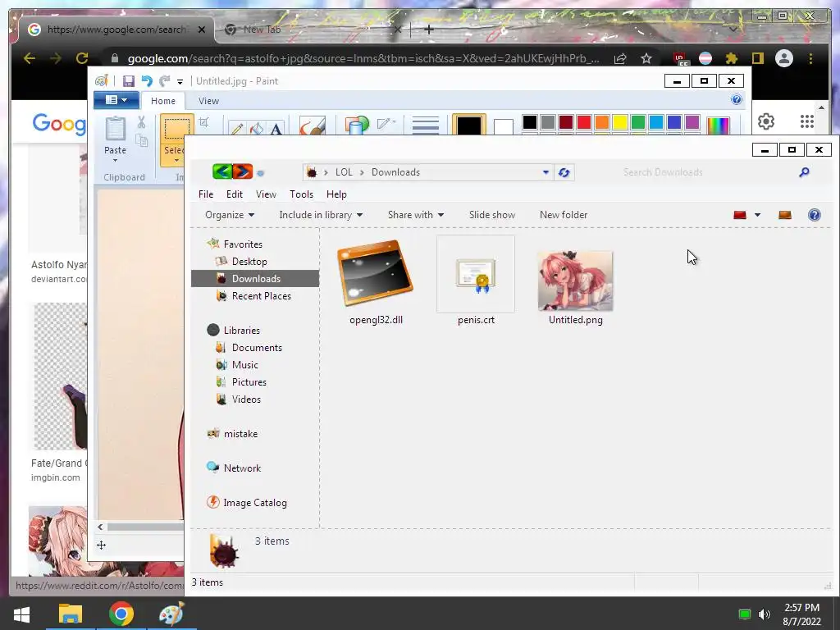This screenshot has width=840, height=630.
Task: Click the Chrome bookmark star icon
Action: coord(646,58)
